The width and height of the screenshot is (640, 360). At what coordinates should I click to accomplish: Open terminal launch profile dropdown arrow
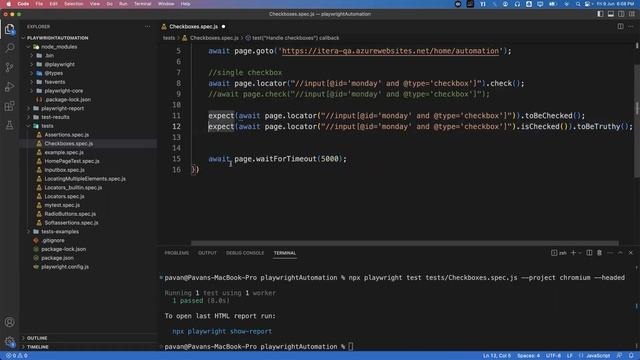tap(580, 253)
